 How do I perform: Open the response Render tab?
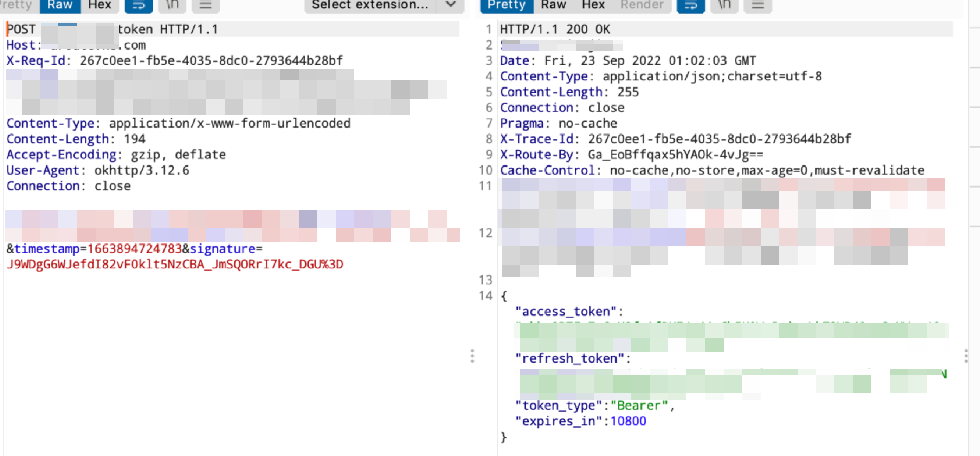[642, 5]
